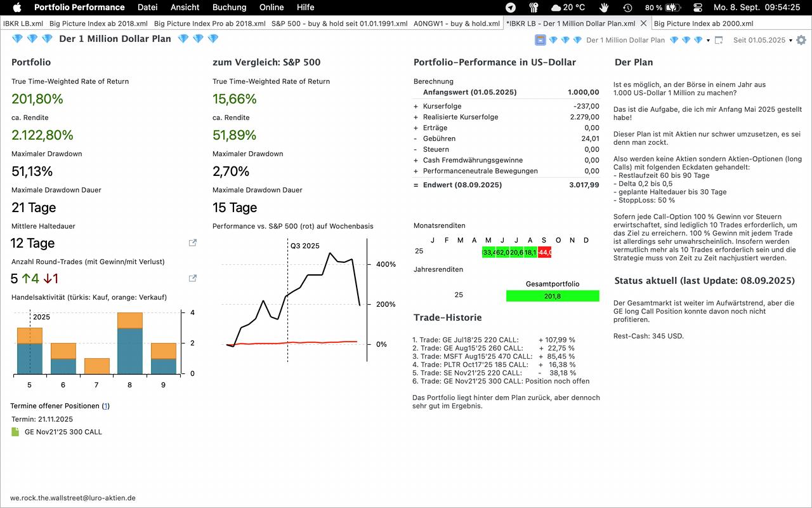
Task: Close the active IBKR LB plan tab
Action: pyautogui.click(x=643, y=23)
